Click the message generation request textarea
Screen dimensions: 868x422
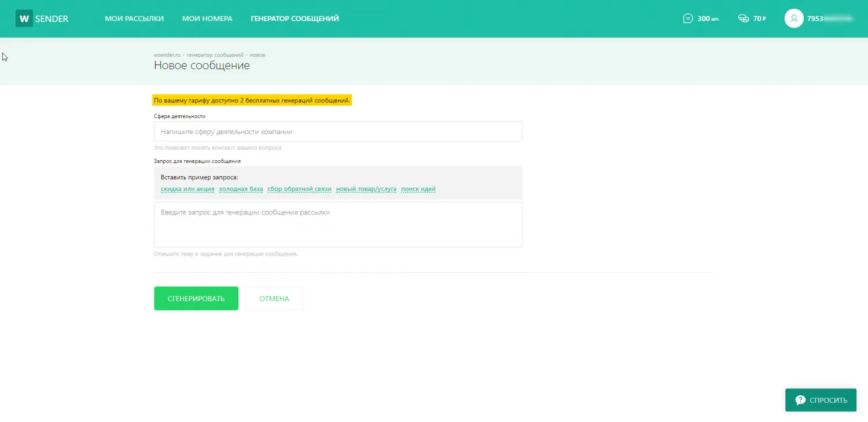[338, 224]
